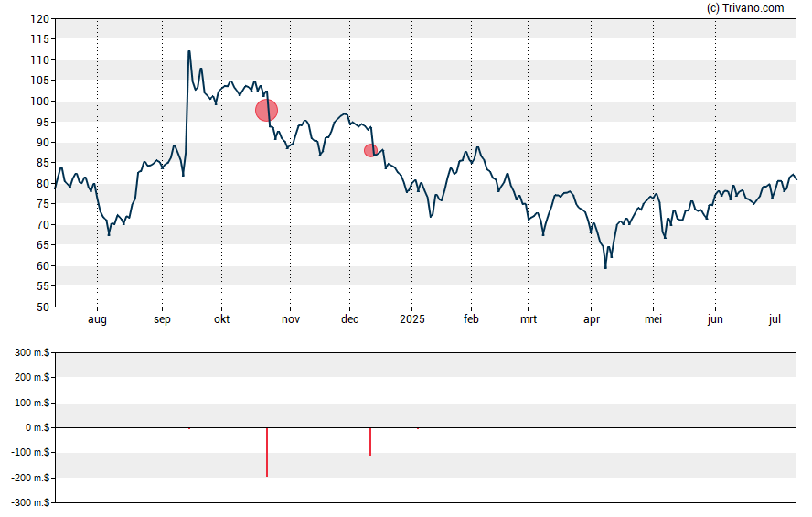This screenshot has width=812, height=517.
Task: Click the small red marker in December
Action: (370, 151)
